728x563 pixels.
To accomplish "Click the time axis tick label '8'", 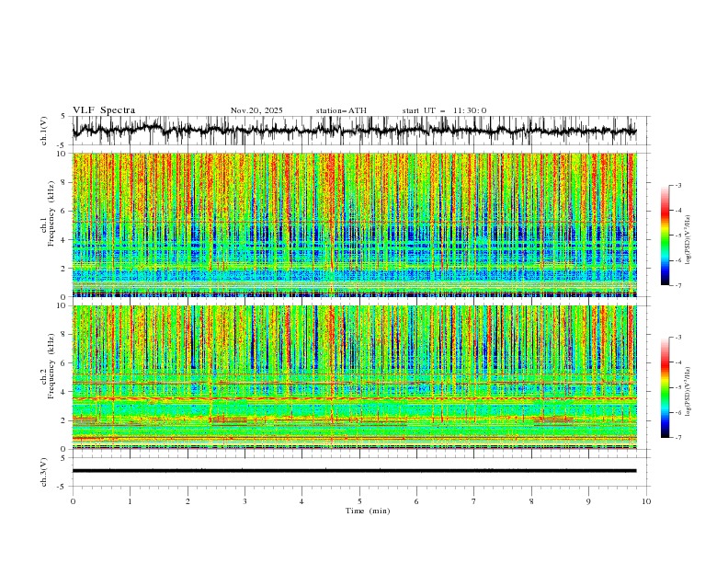I will (531, 501).
